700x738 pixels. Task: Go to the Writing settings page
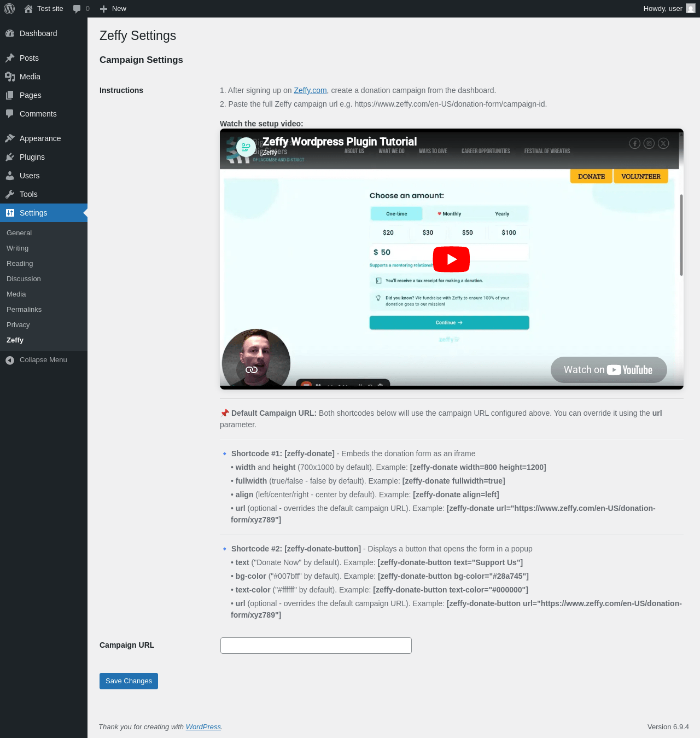click(x=17, y=248)
